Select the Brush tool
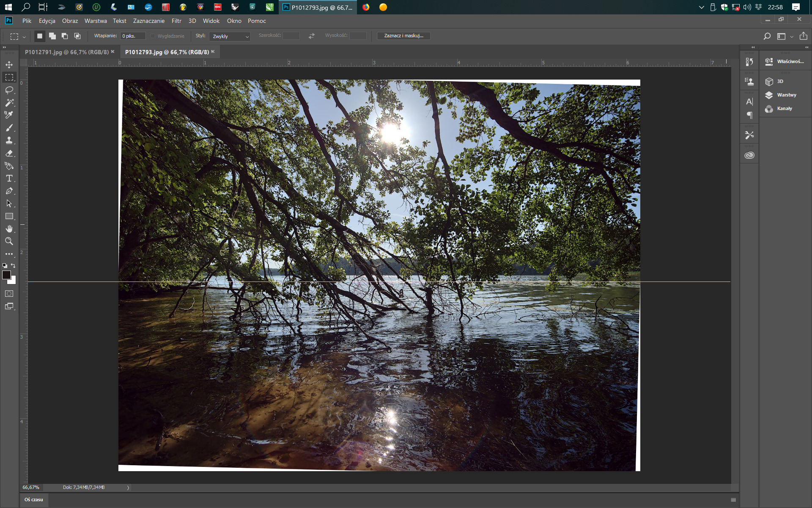The image size is (812, 508). click(9, 128)
